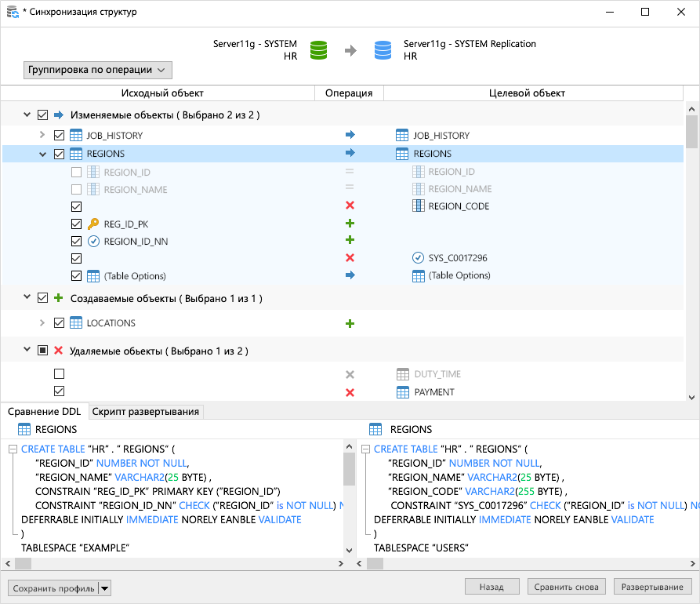Click the Сравнить снова button
The image size is (700, 604).
568,587
